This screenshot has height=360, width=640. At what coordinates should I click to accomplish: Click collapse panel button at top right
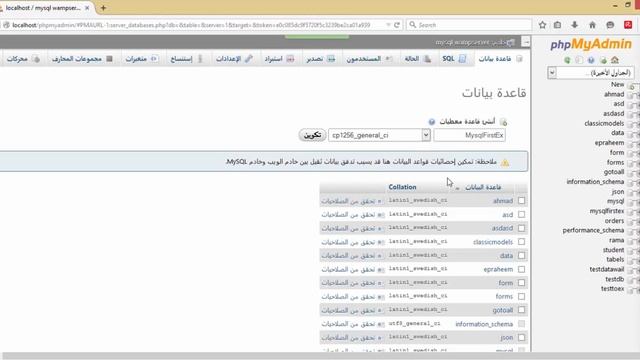pos(526,42)
